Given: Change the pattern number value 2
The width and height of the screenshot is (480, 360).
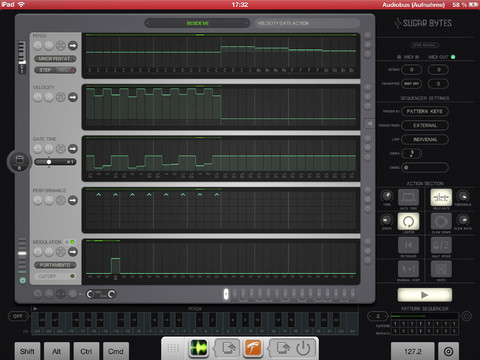Looking at the screenshot, I should click(378, 316).
